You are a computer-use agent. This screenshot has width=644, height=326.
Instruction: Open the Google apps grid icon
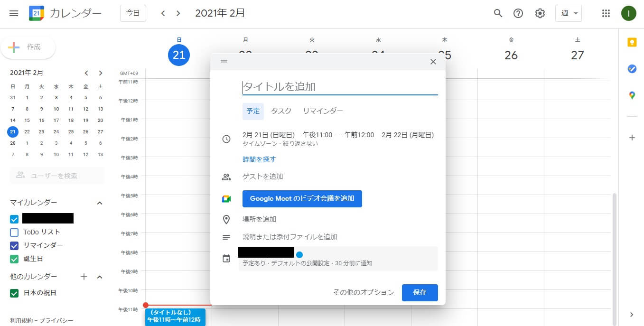pyautogui.click(x=606, y=13)
